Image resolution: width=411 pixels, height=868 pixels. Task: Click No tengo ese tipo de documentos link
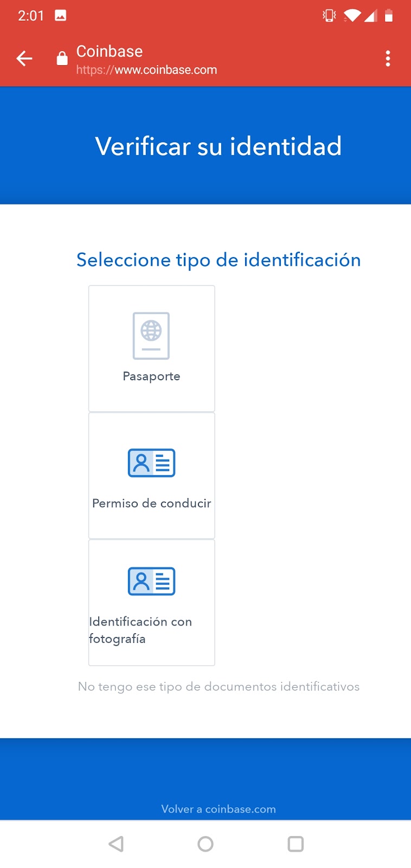[219, 686]
